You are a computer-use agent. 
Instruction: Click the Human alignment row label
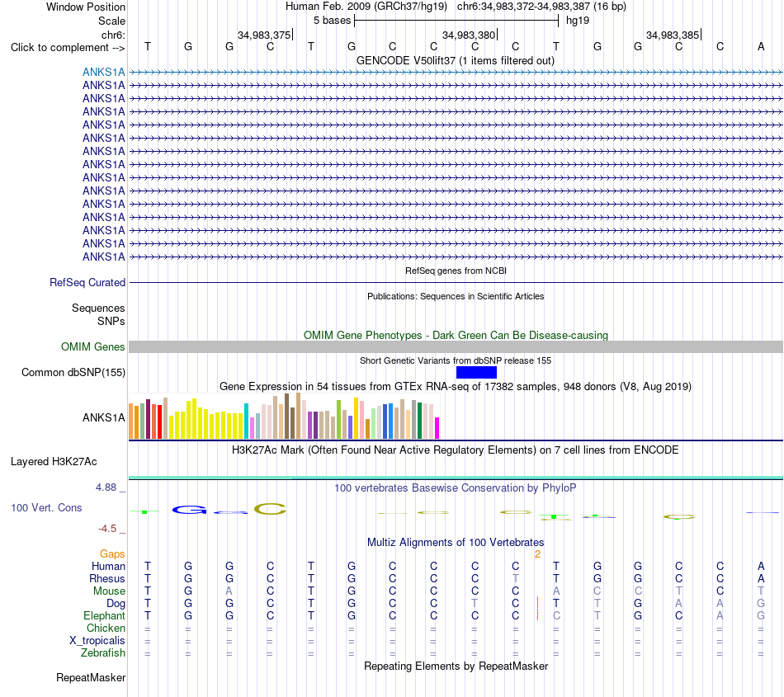click(x=108, y=566)
